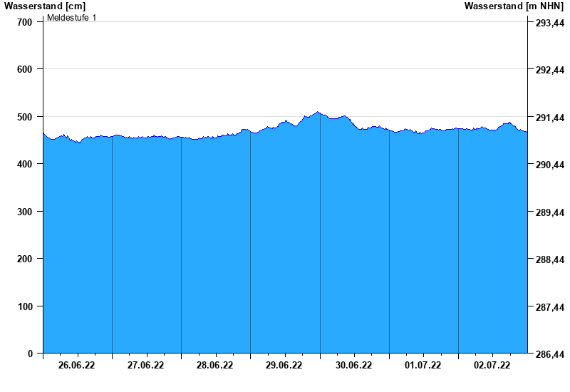Click the 292,44 m NHN value
570x392 pixels.
coord(550,70)
